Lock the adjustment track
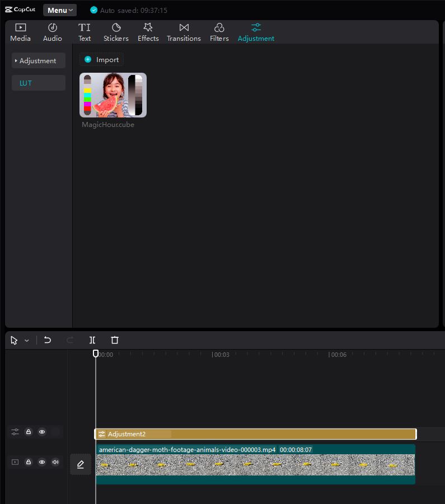 coord(29,432)
